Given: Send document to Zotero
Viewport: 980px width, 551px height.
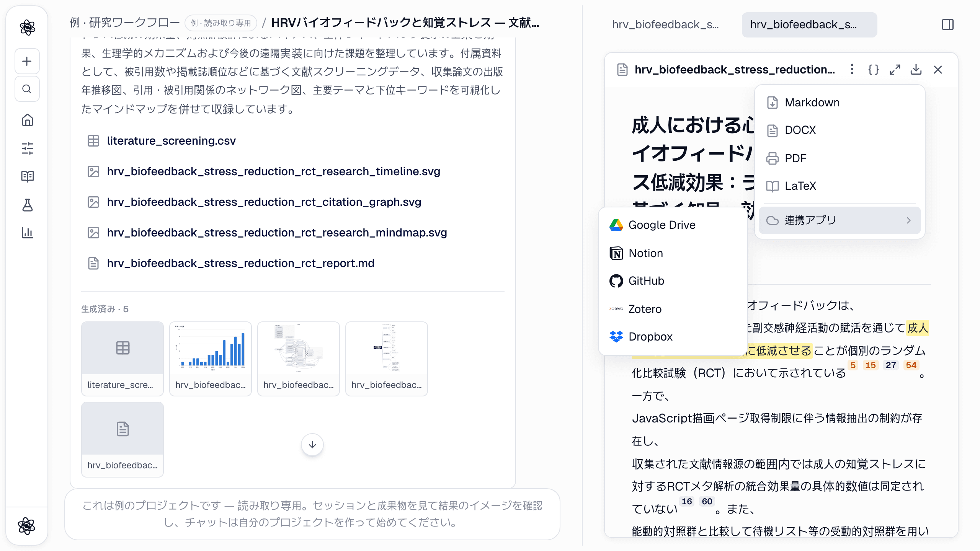Looking at the screenshot, I should tap(673, 309).
